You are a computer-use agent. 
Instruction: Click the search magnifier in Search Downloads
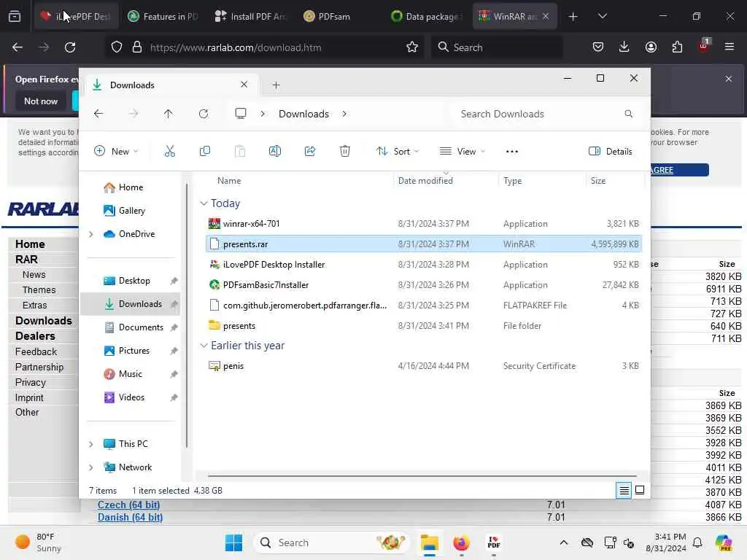[x=628, y=114]
